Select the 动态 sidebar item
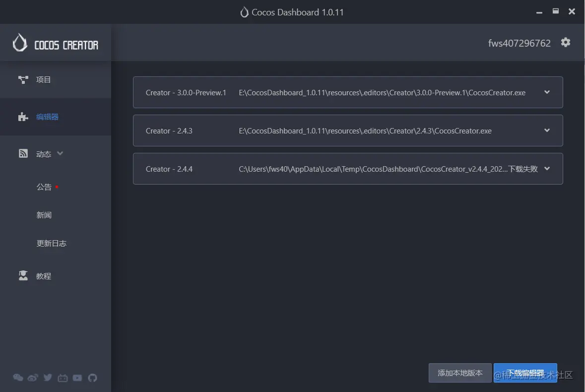This screenshot has width=585, height=392. click(x=56, y=154)
